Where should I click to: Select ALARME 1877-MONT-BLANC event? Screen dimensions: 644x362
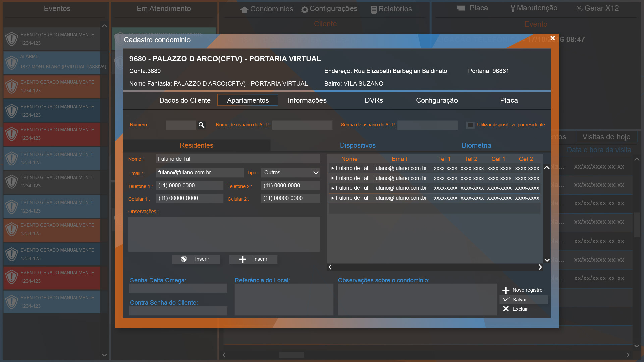click(52, 63)
